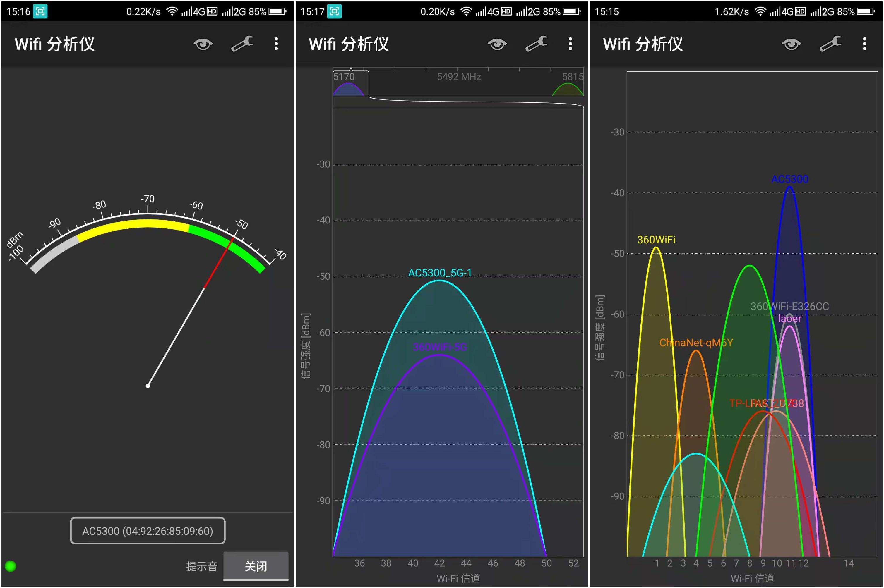The image size is (884, 588).
Task: Open wrench settings in the right panel
Action: point(830,44)
